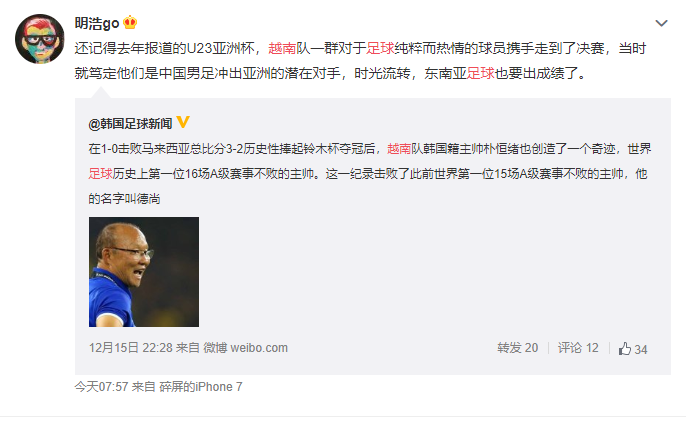Open 越南 link in the quoted post
686x421 pixels.
pyautogui.click(x=399, y=149)
